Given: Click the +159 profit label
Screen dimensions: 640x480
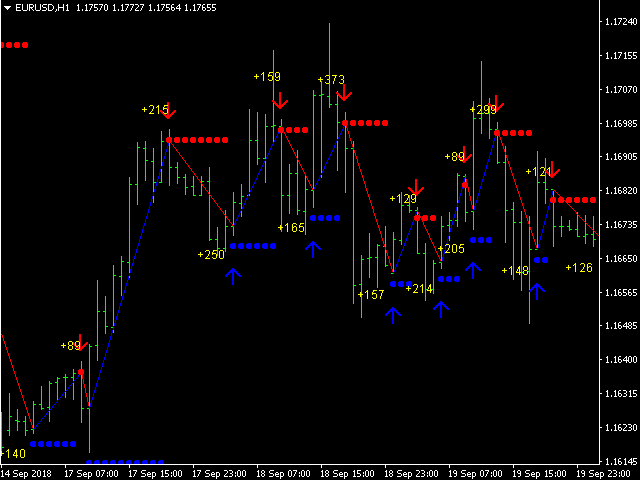Looking at the screenshot, I should 267,76.
